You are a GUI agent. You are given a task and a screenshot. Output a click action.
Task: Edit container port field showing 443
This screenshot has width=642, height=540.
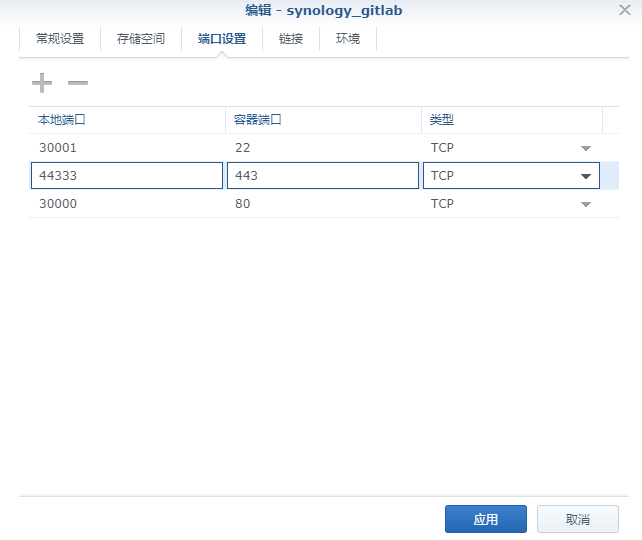pos(323,176)
